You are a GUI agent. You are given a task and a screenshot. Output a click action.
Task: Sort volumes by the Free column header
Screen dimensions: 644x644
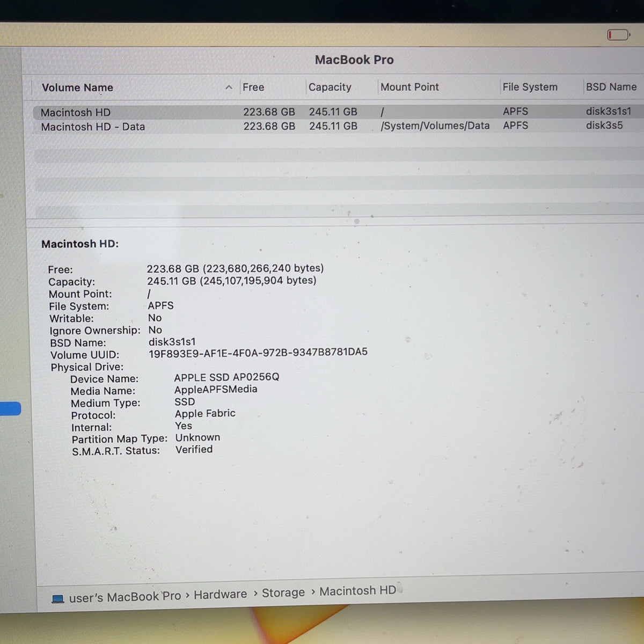click(x=253, y=87)
